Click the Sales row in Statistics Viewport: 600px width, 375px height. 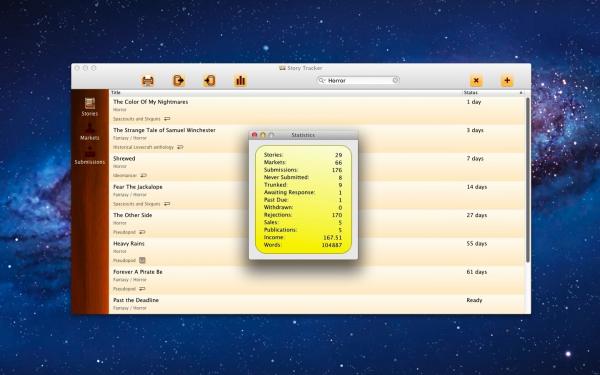coord(303,222)
